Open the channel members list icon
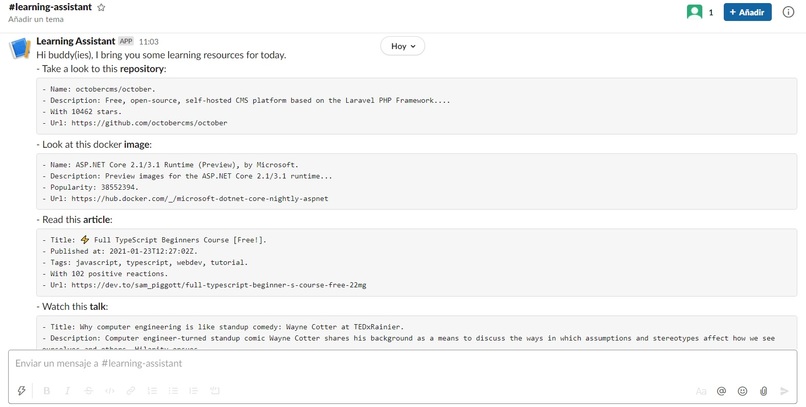Image resolution: width=806 pixels, height=407 pixels. (x=694, y=12)
